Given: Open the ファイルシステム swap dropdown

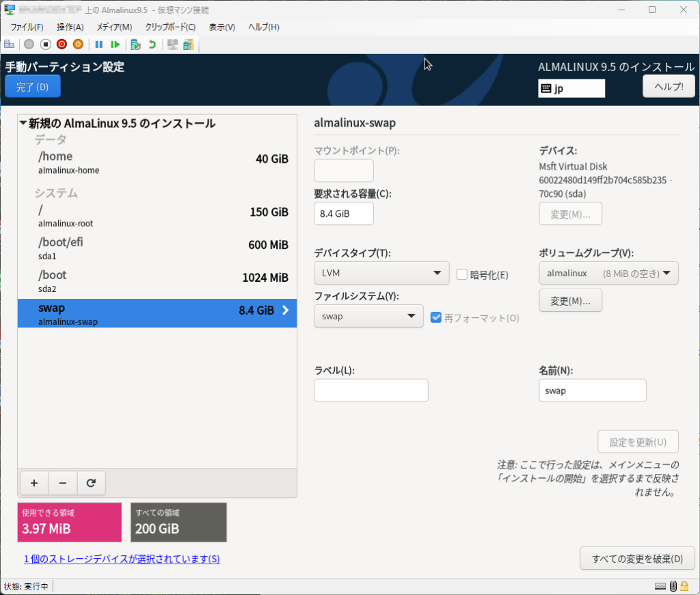Looking at the screenshot, I should [x=368, y=317].
